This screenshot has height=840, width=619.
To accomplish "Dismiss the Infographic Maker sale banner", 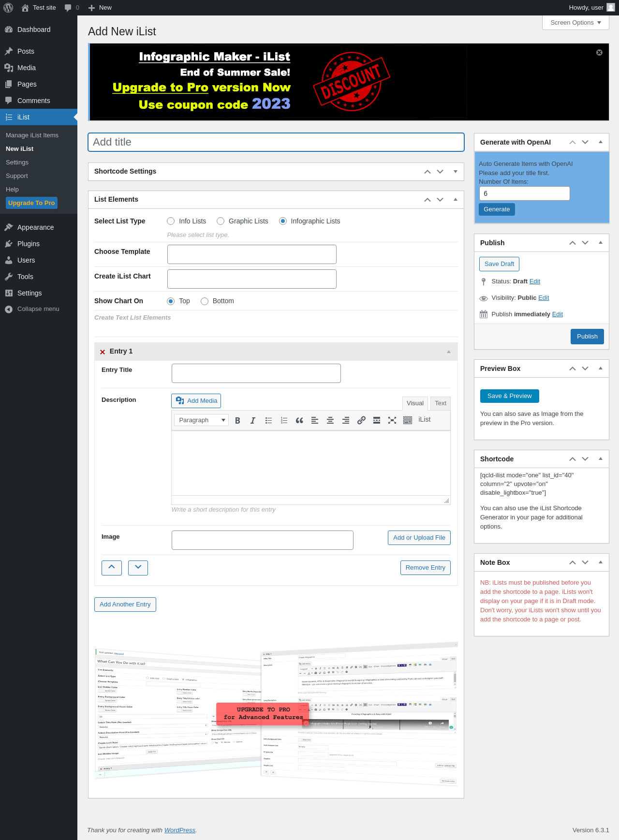I will (599, 53).
